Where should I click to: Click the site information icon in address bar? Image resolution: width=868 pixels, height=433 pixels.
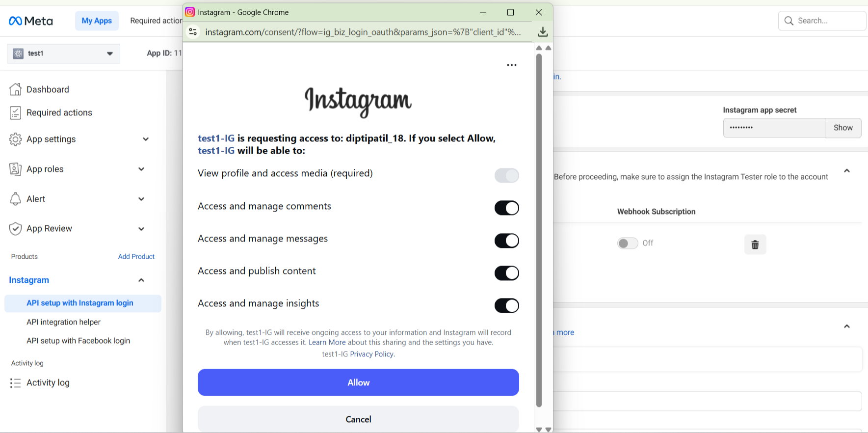193,32
